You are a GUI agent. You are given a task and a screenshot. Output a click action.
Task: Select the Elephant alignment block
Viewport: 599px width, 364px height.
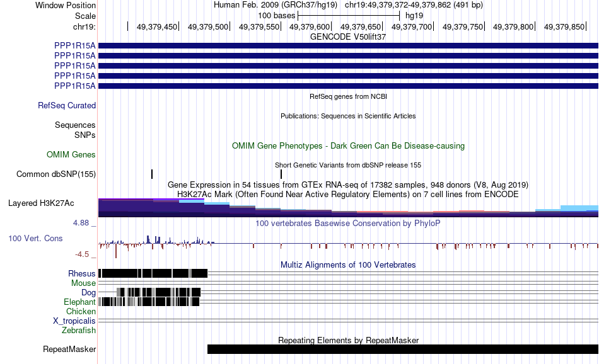pyautogui.click(x=149, y=302)
